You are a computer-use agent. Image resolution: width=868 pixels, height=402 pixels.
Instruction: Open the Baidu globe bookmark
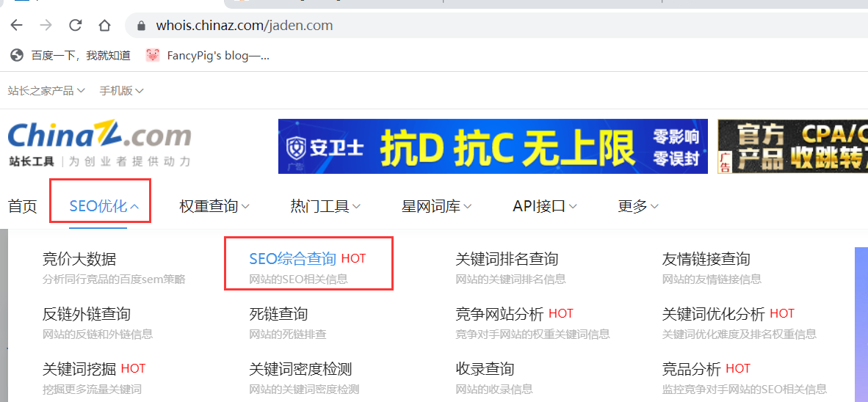tap(70, 55)
